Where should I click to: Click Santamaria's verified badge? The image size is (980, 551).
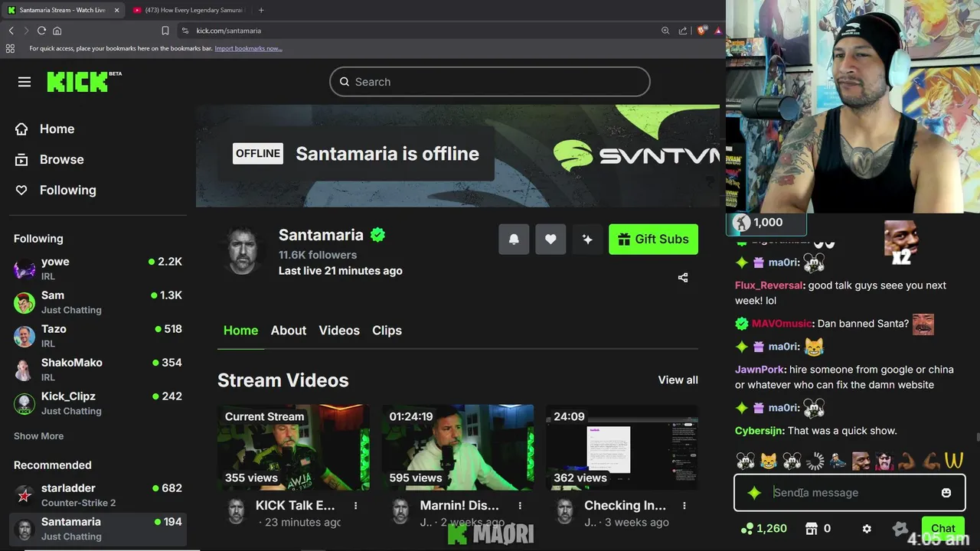(x=377, y=235)
